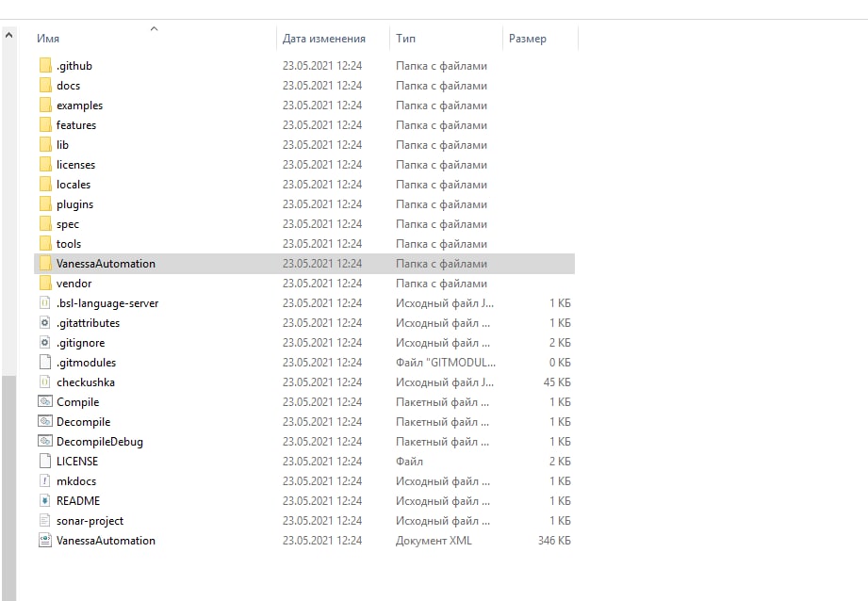Select the lib folder name
The height and width of the screenshot is (601, 868).
[x=62, y=145]
